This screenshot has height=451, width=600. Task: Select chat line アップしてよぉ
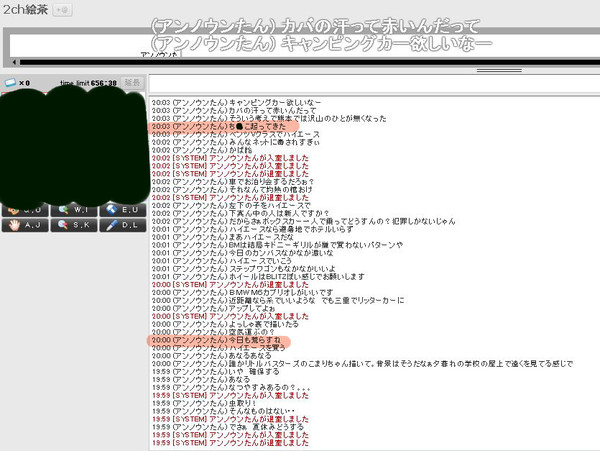click(x=214, y=308)
